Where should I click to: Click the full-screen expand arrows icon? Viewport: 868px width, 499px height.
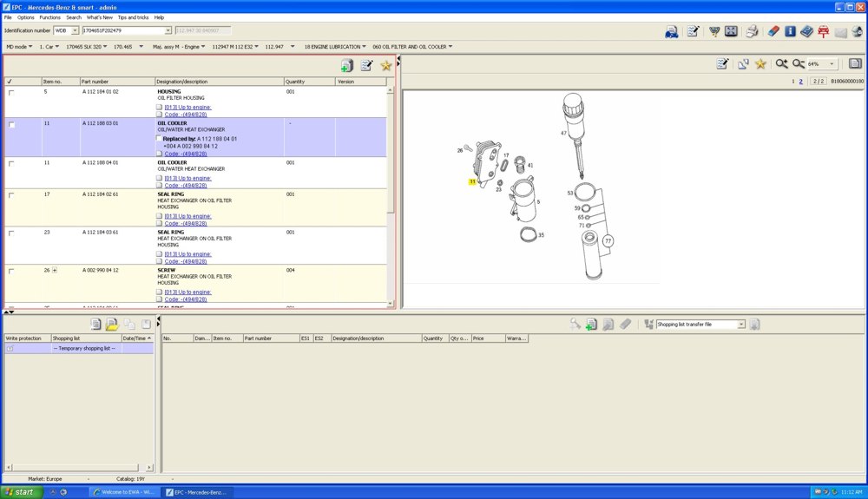(x=731, y=31)
